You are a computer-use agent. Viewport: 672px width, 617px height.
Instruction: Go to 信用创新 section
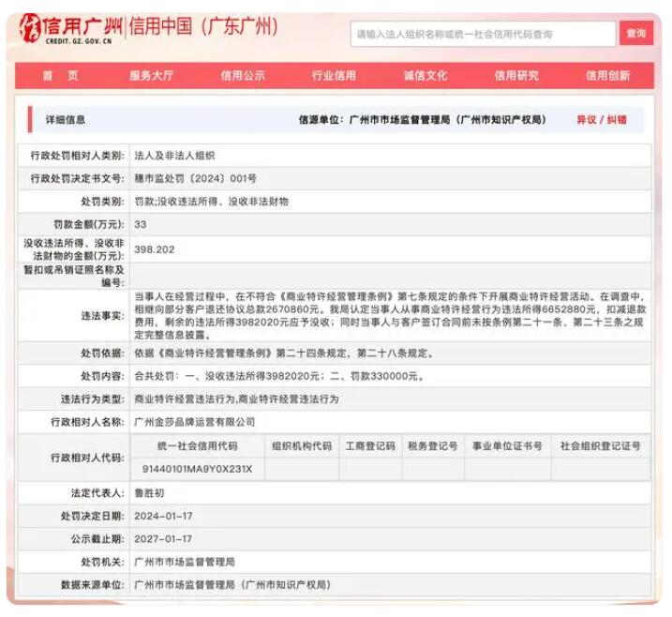[x=607, y=76]
